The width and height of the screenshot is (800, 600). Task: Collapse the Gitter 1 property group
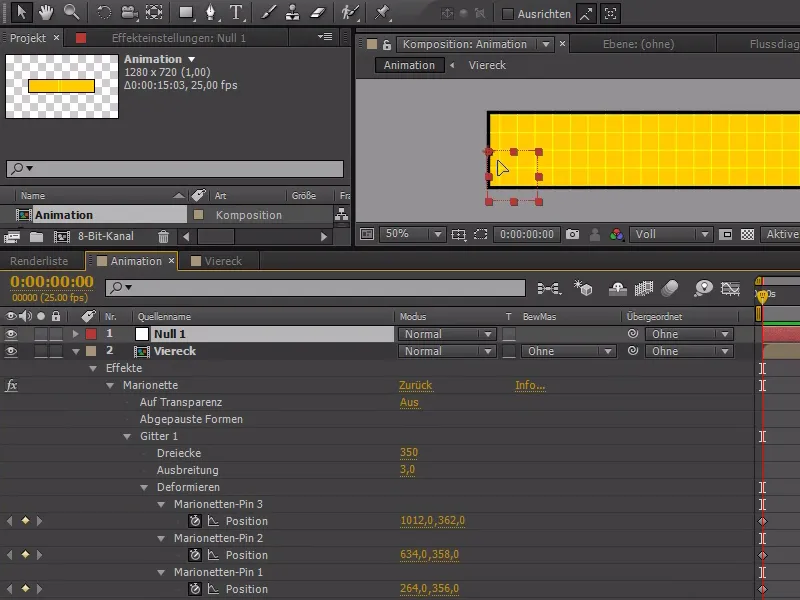coord(125,435)
